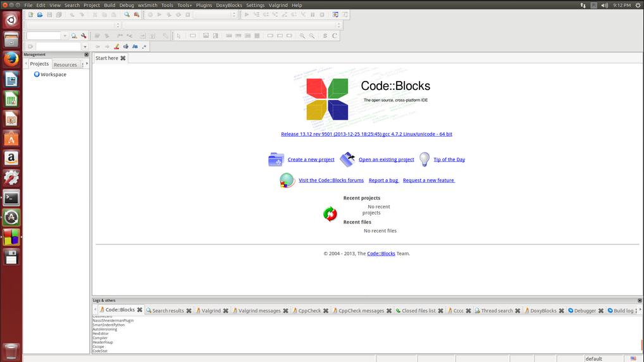Click the Save all files icon
The width and height of the screenshot is (644, 362).
click(59, 15)
